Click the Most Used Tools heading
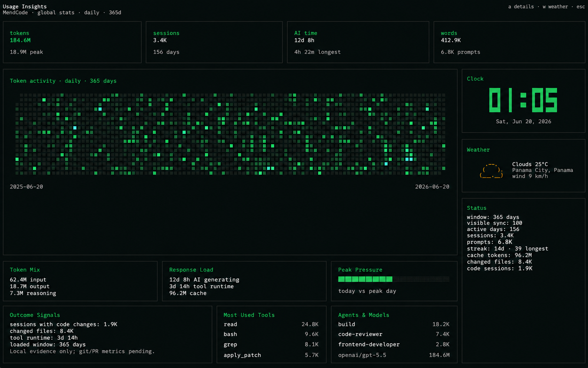The height and width of the screenshot is (368, 588). point(249,315)
